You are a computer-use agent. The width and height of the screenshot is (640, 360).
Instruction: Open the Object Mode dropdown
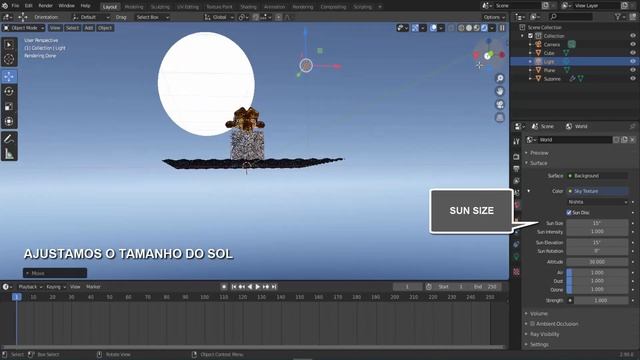(24, 28)
